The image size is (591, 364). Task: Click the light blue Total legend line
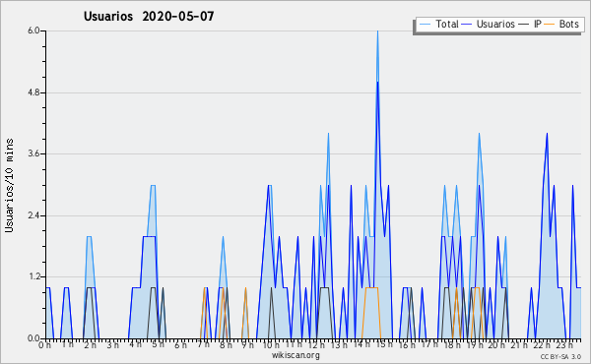425,25
